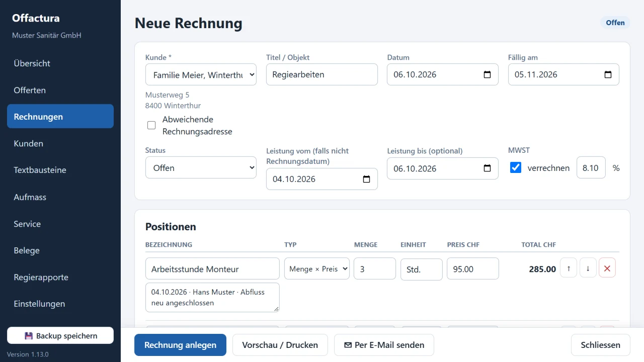
Task: Click total amount 285.00
Action: [542, 269]
